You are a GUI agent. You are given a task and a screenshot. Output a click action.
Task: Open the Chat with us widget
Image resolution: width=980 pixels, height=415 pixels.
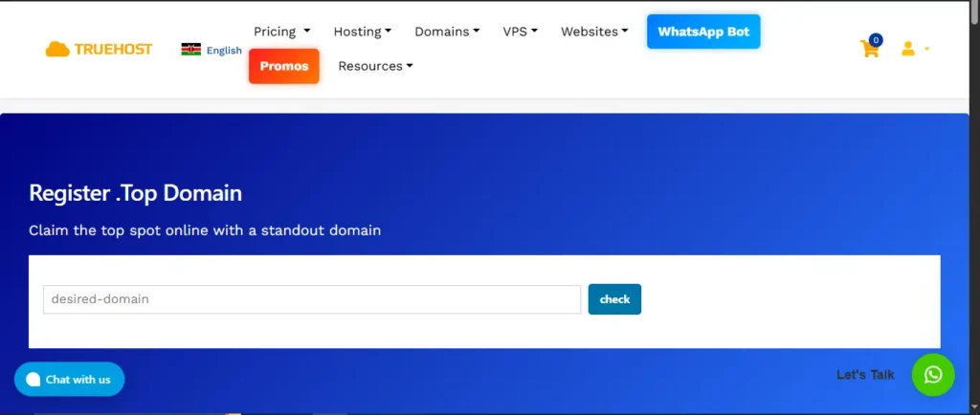pos(69,379)
